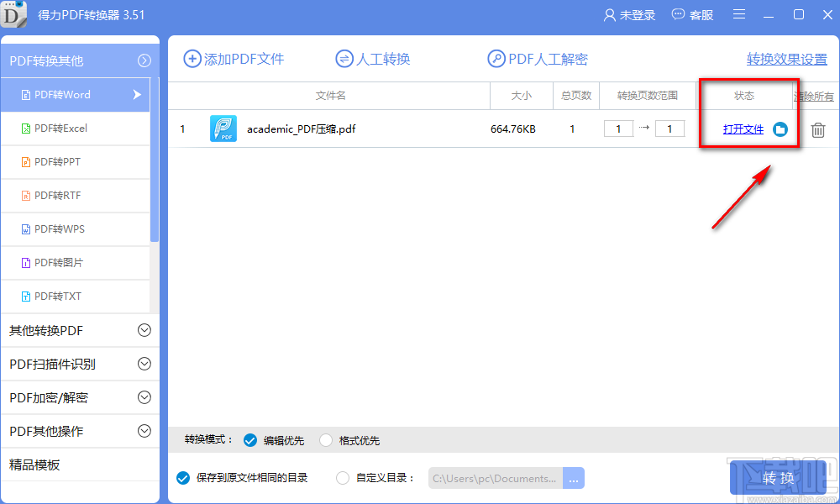Enable the 自定义目录 output option
This screenshot has height=504, width=840.
(x=341, y=477)
